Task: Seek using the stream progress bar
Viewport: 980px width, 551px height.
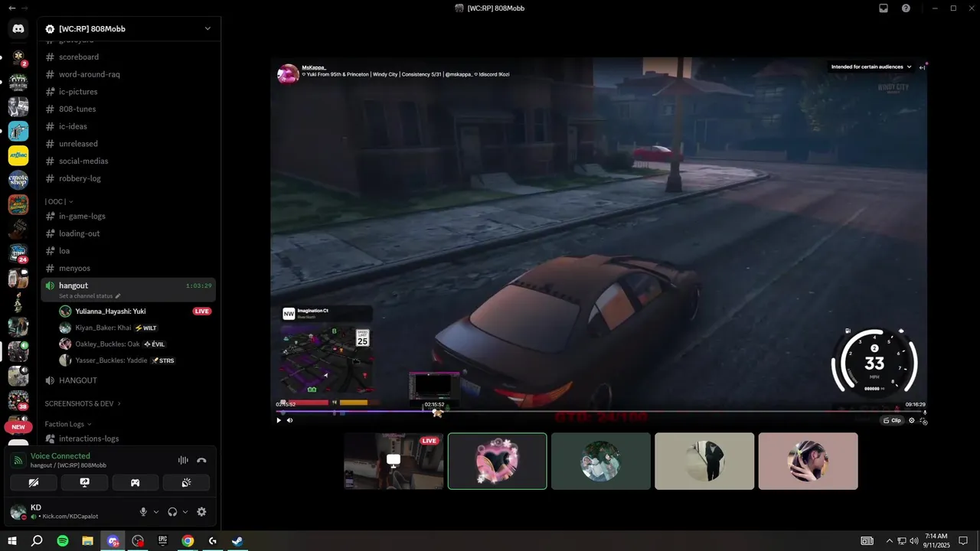Action: click(601, 412)
